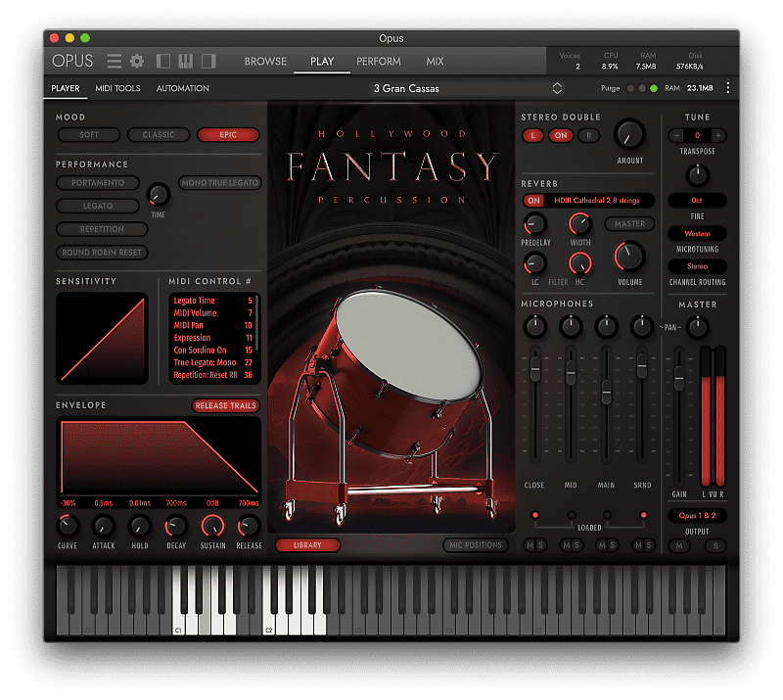Click the keyboard view icon in the toolbar
783x700 pixels.
tap(186, 61)
